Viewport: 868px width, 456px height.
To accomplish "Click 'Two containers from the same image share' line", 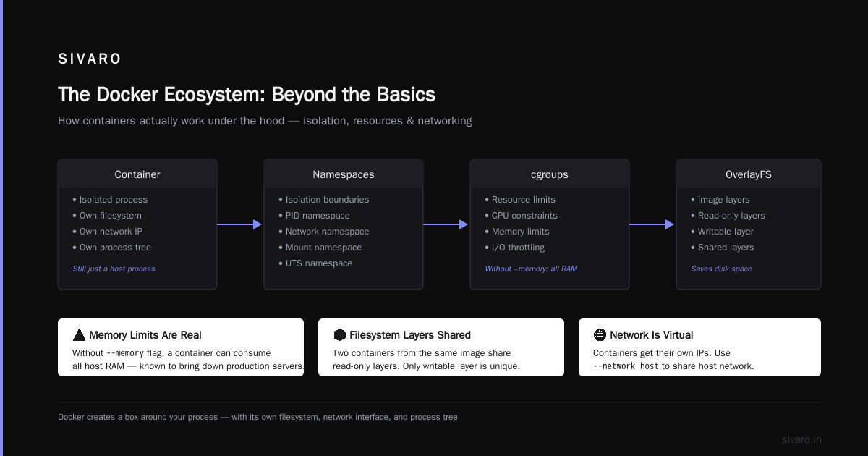I will point(422,353).
